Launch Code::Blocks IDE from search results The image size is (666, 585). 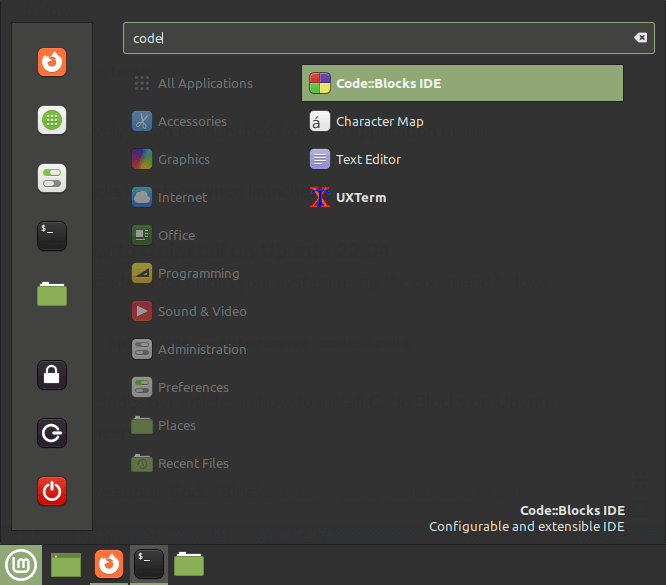[x=462, y=83]
